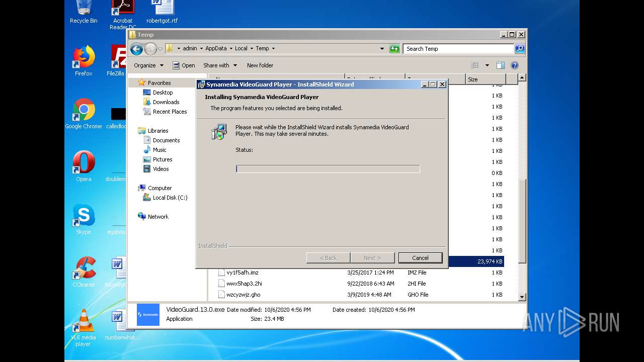The height and width of the screenshot is (362, 644).
Task: Open numberwhat Word document on desktop
Action: pyautogui.click(x=121, y=325)
